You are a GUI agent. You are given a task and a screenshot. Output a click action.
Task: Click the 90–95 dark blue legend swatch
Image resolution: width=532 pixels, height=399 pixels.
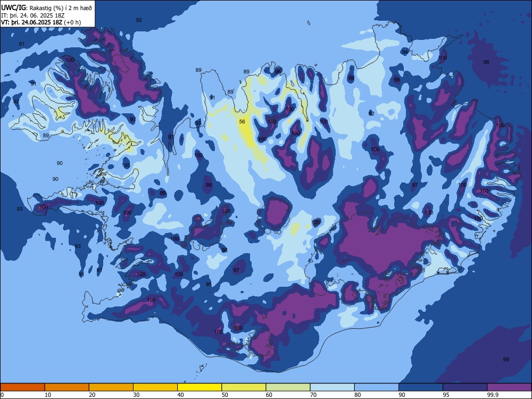(x=421, y=387)
